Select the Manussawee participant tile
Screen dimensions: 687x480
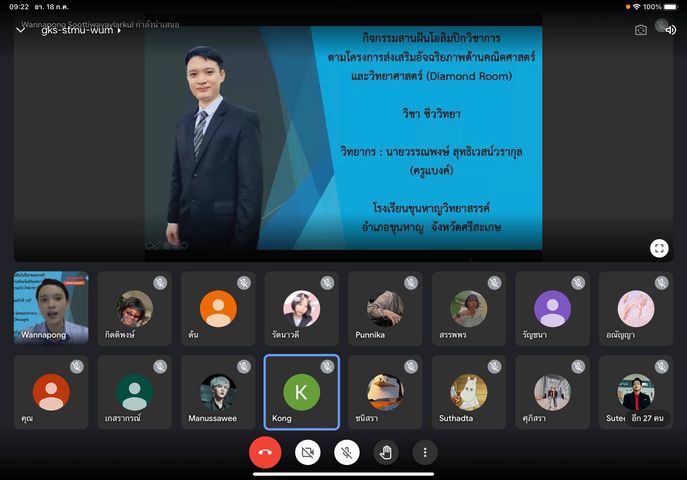pos(218,392)
